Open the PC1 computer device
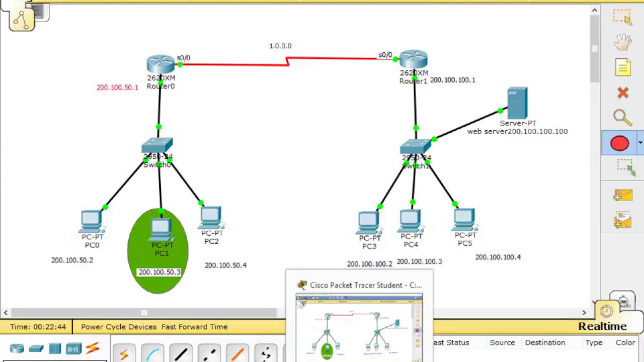 [161, 230]
